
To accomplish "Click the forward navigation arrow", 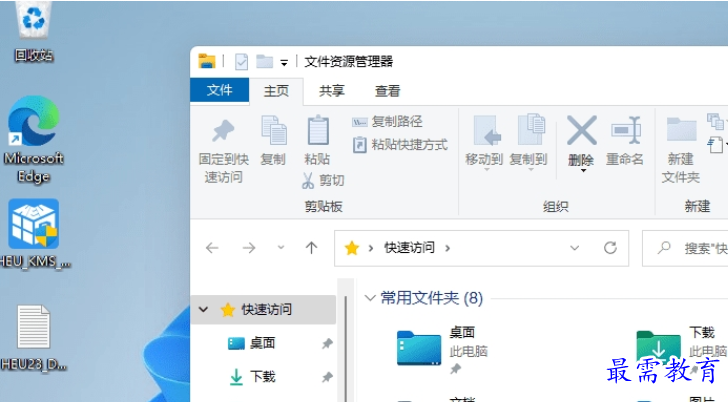I will pos(249,248).
